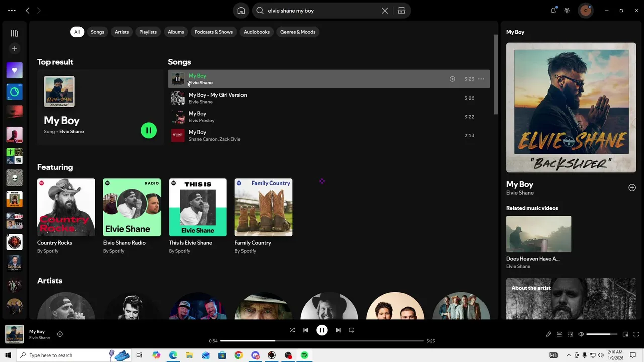
Task: Expand Your Library sidebar icon
Action: coord(14,33)
